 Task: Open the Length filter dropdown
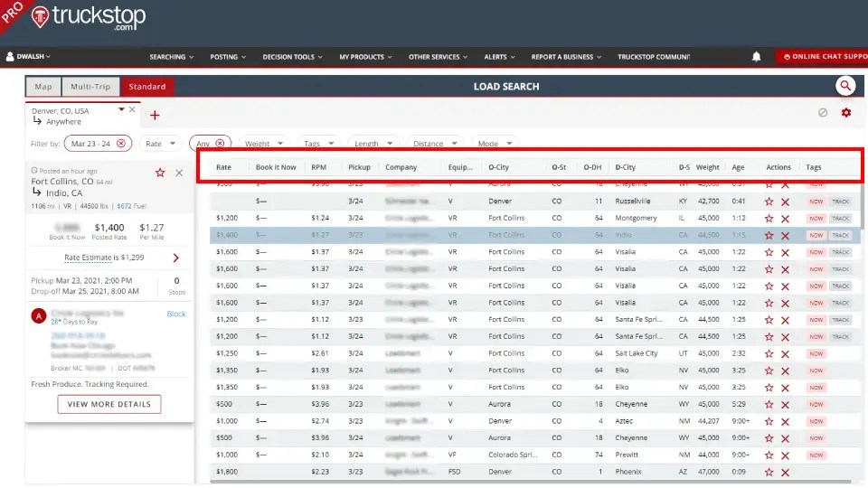(x=373, y=144)
